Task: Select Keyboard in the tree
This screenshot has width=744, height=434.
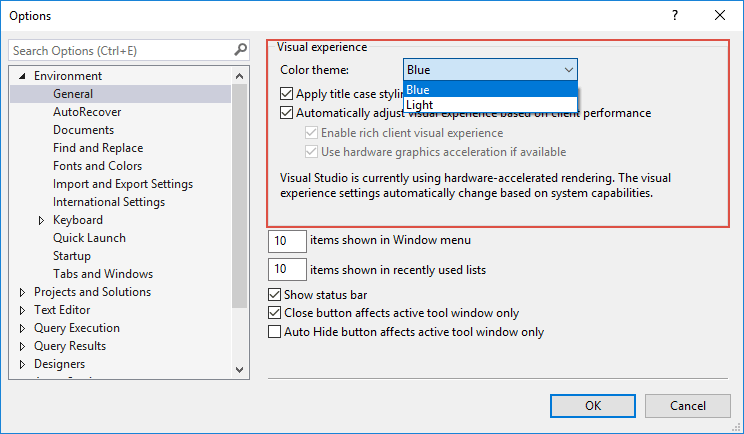Action: point(78,220)
